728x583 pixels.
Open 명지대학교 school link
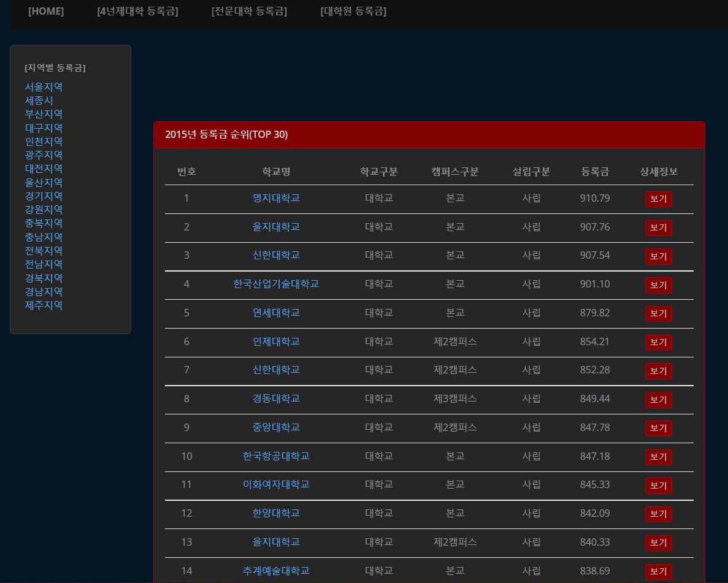276,198
